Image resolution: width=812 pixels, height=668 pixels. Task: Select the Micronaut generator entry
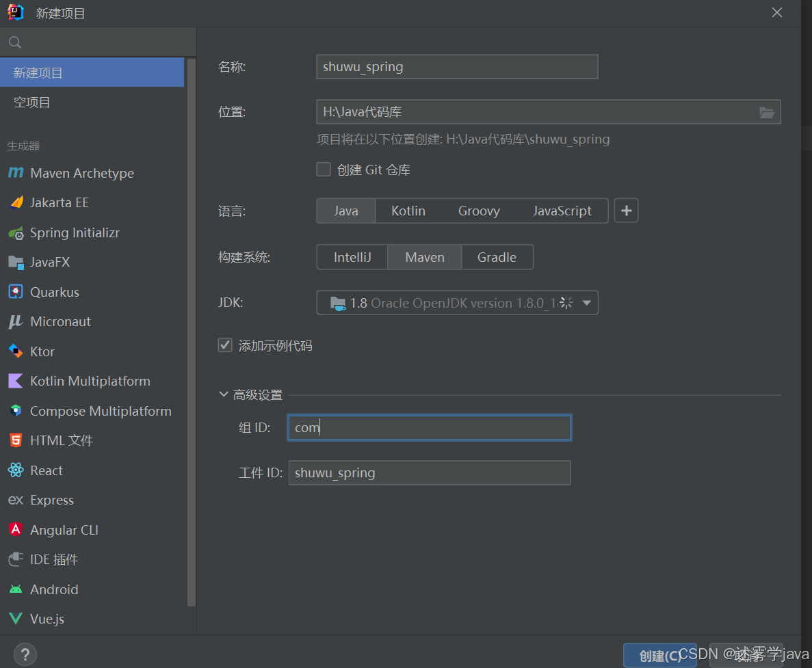coord(92,321)
